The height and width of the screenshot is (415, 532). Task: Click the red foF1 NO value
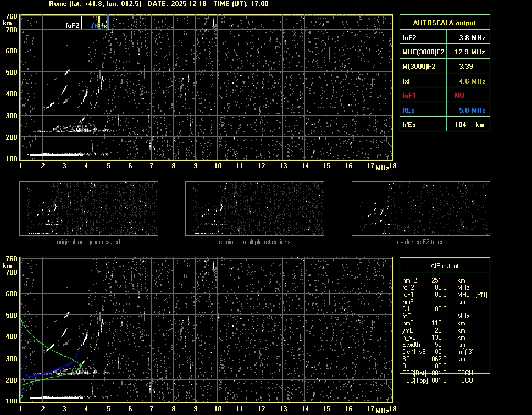coord(459,96)
